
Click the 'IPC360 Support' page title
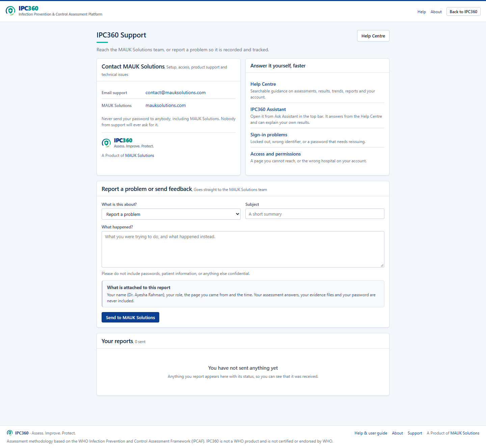[121, 35]
